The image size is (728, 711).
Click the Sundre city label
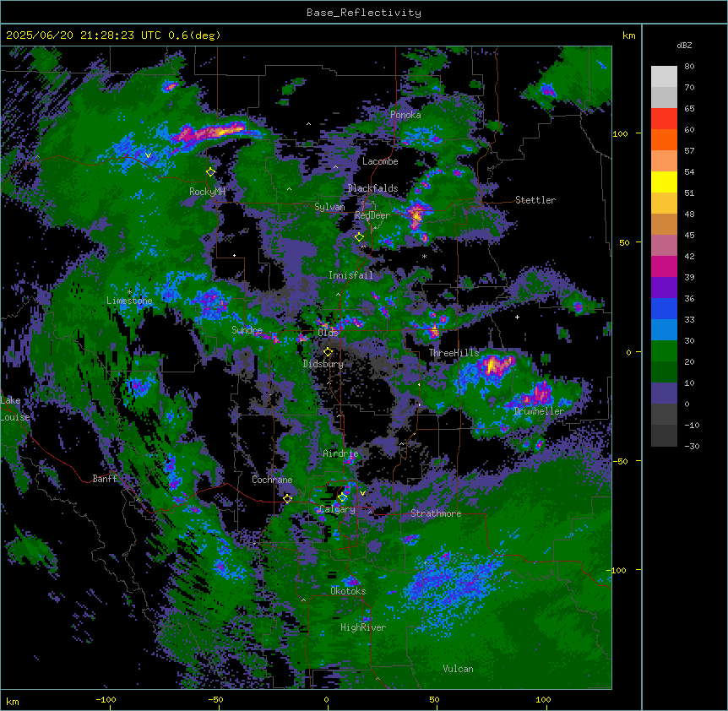(x=247, y=330)
